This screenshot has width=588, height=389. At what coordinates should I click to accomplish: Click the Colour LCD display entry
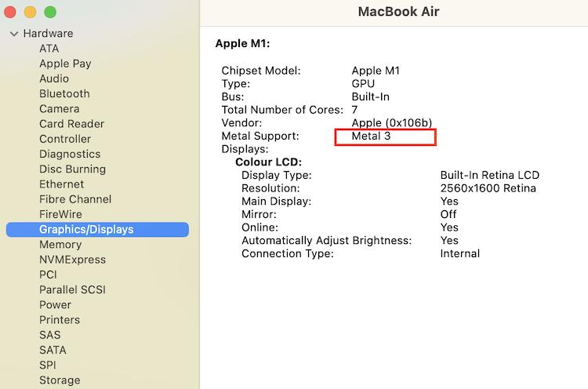[268, 162]
